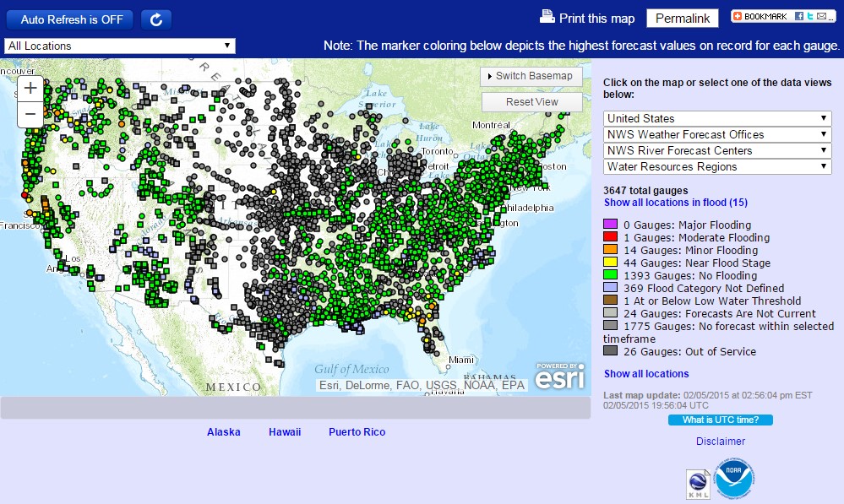The width and height of the screenshot is (844, 504).
Task: Open the NOAA logo link
Action: [732, 479]
